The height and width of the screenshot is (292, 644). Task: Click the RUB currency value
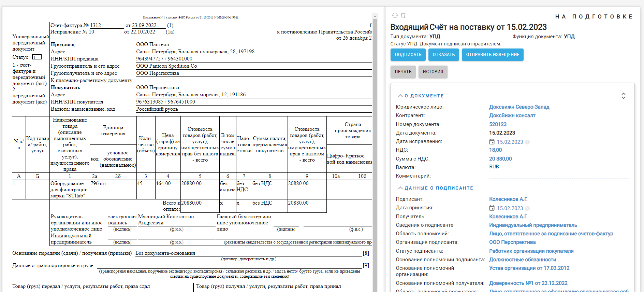[x=494, y=167]
